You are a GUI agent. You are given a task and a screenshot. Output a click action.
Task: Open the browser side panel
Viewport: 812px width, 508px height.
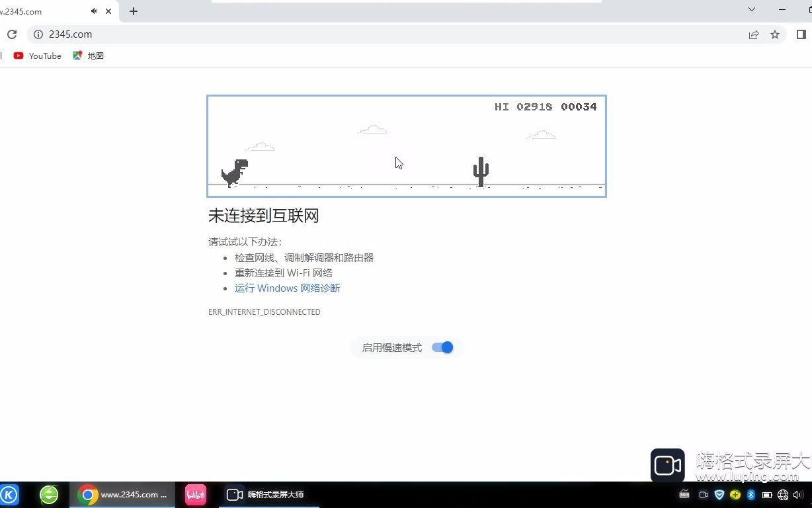(x=801, y=34)
